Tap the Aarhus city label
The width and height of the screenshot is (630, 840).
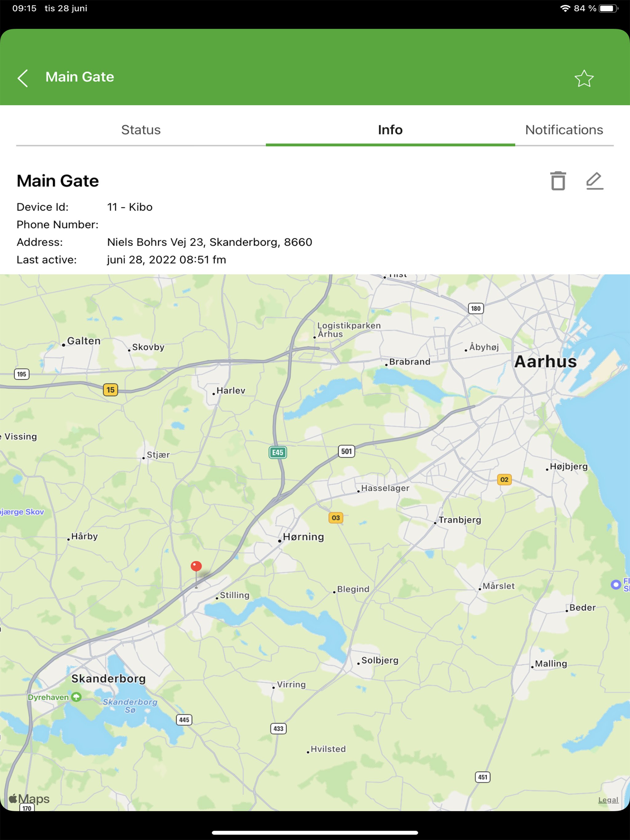[x=545, y=362]
